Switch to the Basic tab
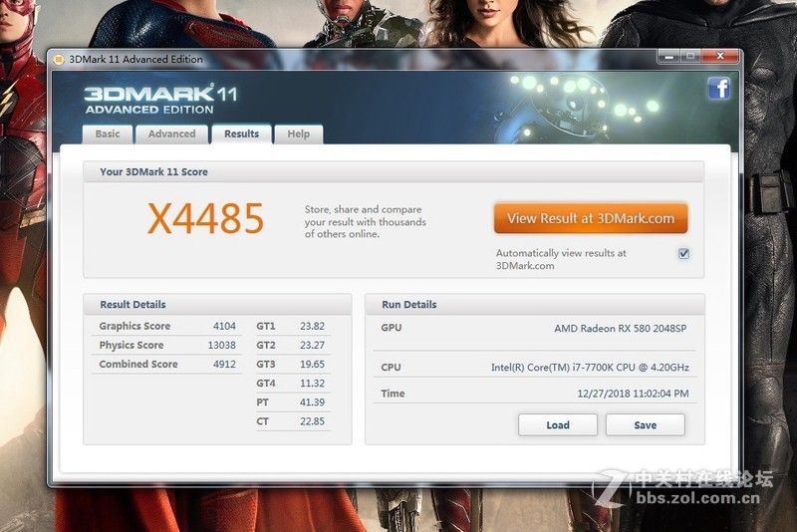This screenshot has width=797, height=532. [x=108, y=134]
